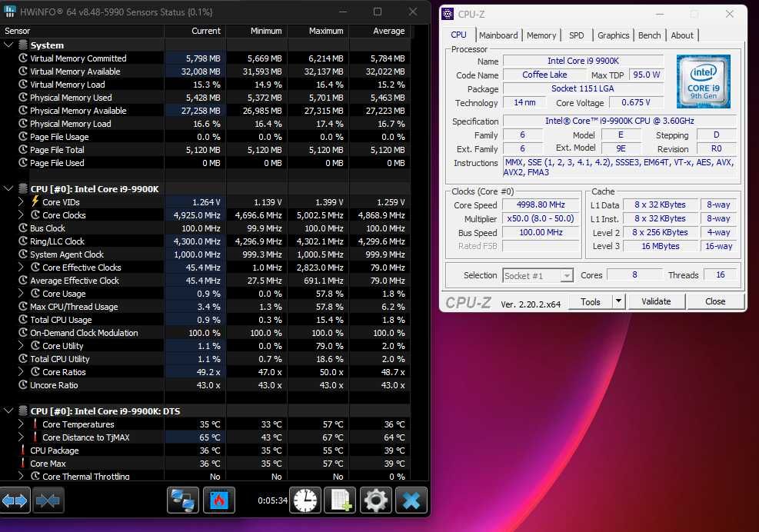Click the Core Max thermometer icon
This screenshot has width=759, height=532.
click(23, 463)
